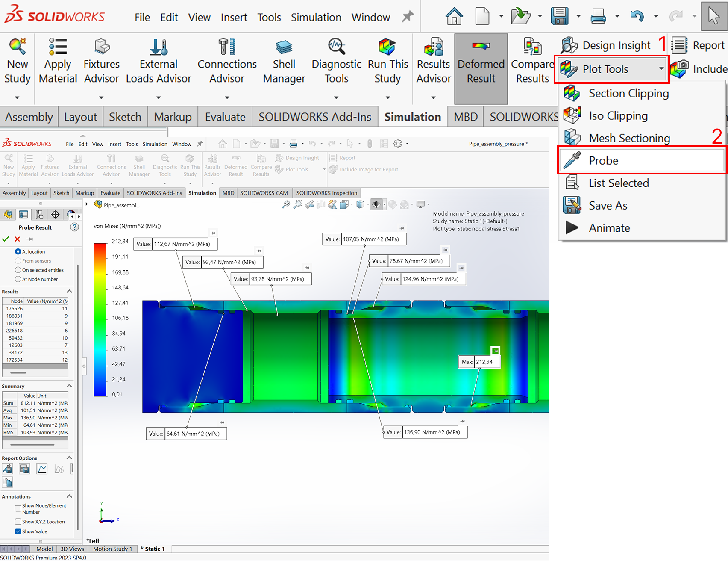Collapse the Results section chevron
728x561 pixels.
[x=69, y=292]
